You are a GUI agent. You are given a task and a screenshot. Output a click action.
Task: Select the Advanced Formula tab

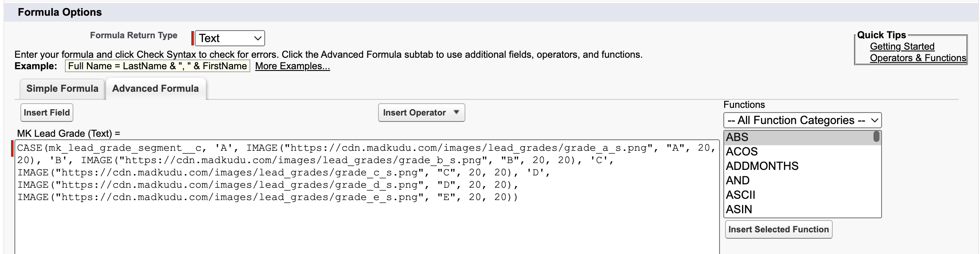tap(155, 89)
